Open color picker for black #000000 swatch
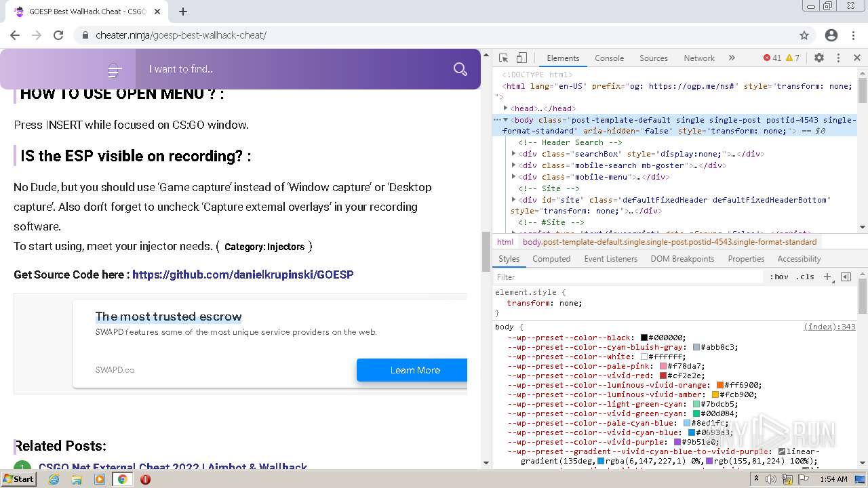868x488 pixels. click(x=644, y=338)
